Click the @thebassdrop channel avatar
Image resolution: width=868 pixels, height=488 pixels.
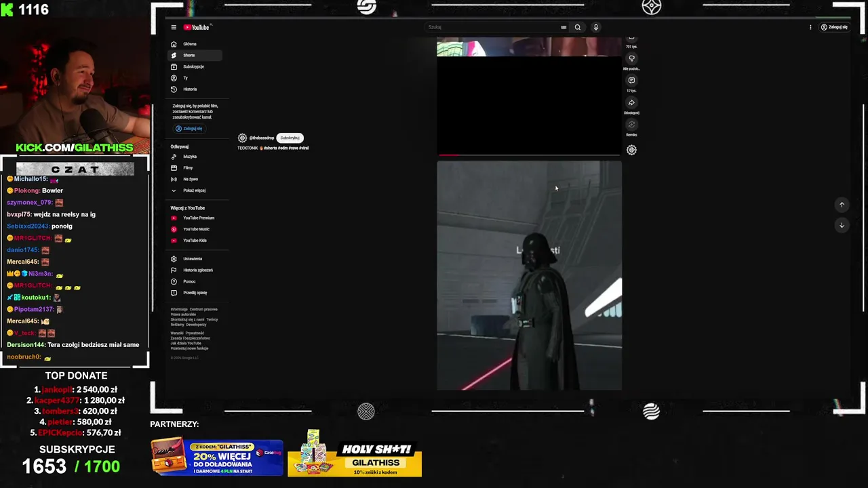pos(242,138)
